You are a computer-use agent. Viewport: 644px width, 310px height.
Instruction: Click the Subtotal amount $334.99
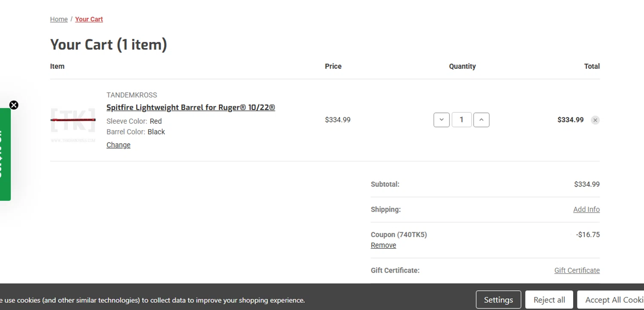[x=587, y=184]
